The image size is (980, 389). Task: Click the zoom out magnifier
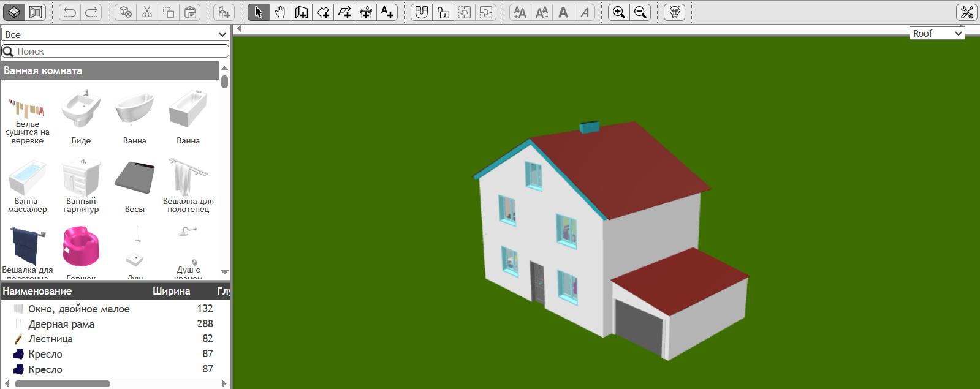[x=640, y=12]
